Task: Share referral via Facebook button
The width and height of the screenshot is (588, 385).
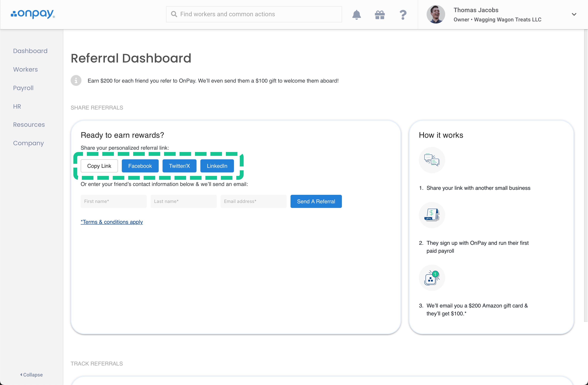Action: (x=140, y=166)
